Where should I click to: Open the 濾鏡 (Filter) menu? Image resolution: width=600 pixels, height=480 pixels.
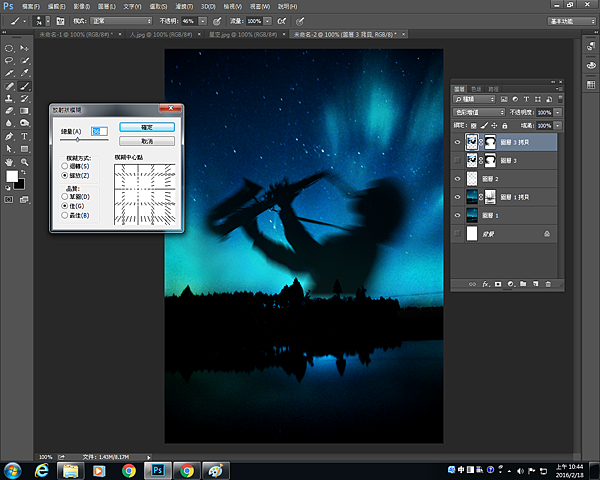[182, 5]
